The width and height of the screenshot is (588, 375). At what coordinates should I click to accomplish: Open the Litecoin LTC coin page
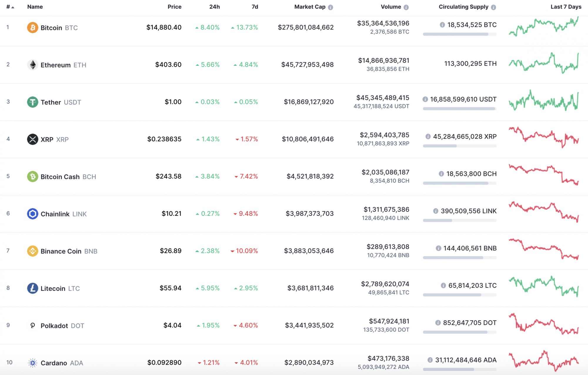click(60, 289)
